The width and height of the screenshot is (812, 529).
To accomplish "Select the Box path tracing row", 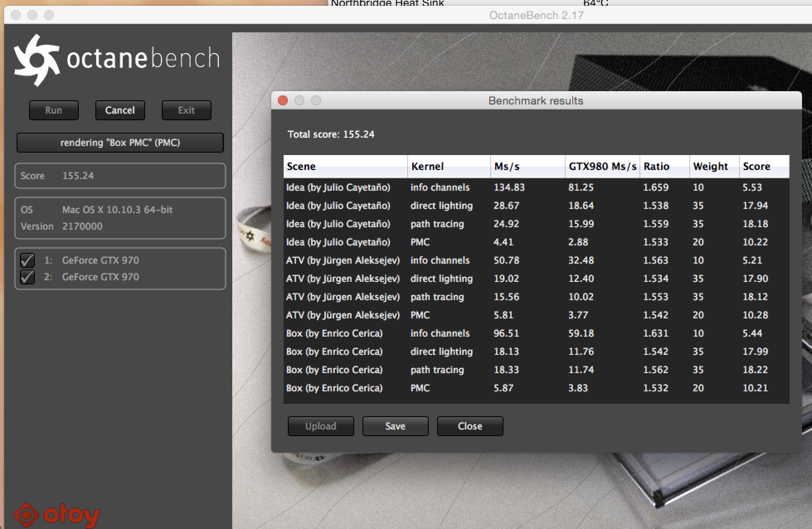I will (536, 370).
